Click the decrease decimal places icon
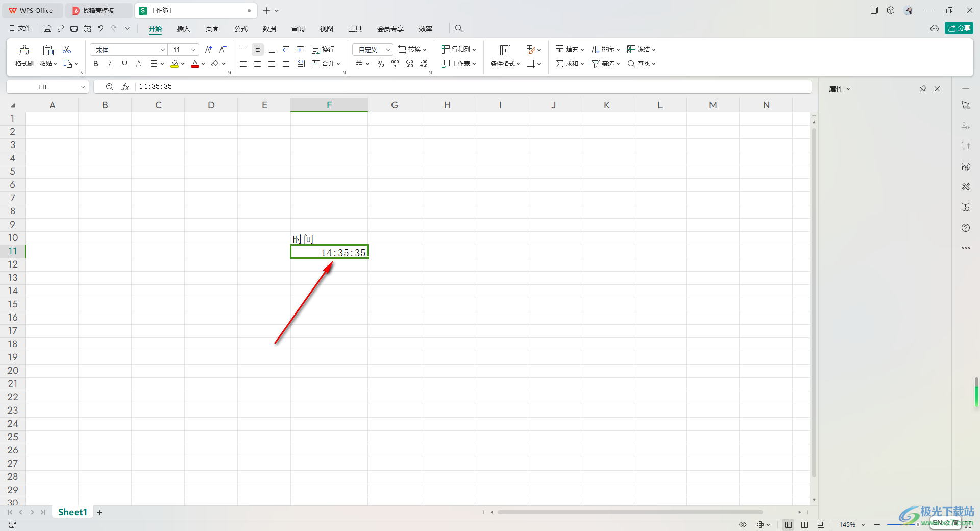This screenshot has width=980, height=531. [424, 64]
